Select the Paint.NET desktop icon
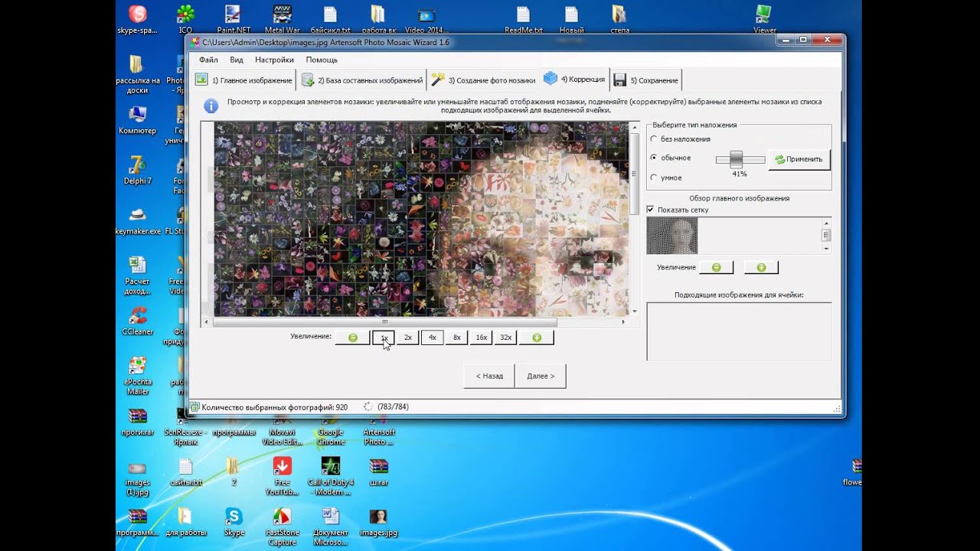980x551 pixels. pos(234,19)
